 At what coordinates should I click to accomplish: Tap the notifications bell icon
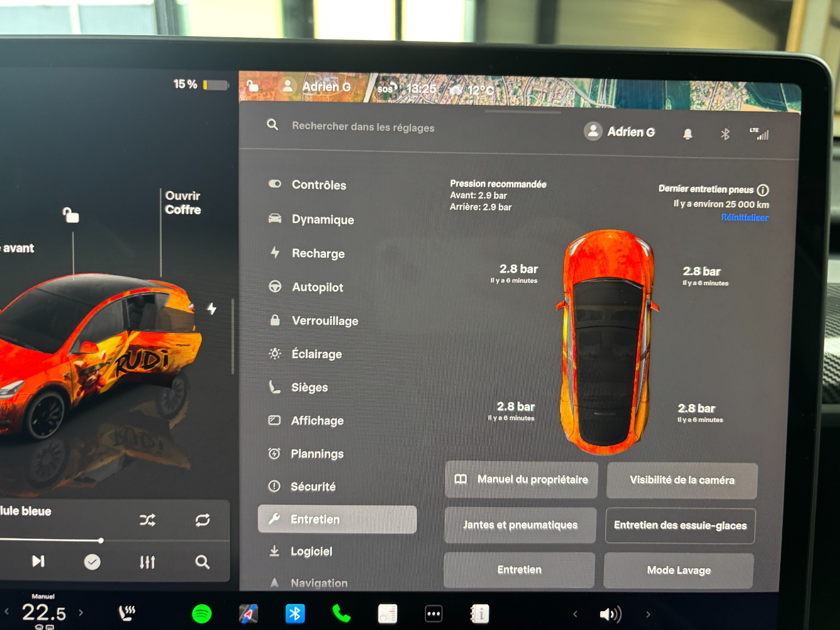[x=687, y=134]
